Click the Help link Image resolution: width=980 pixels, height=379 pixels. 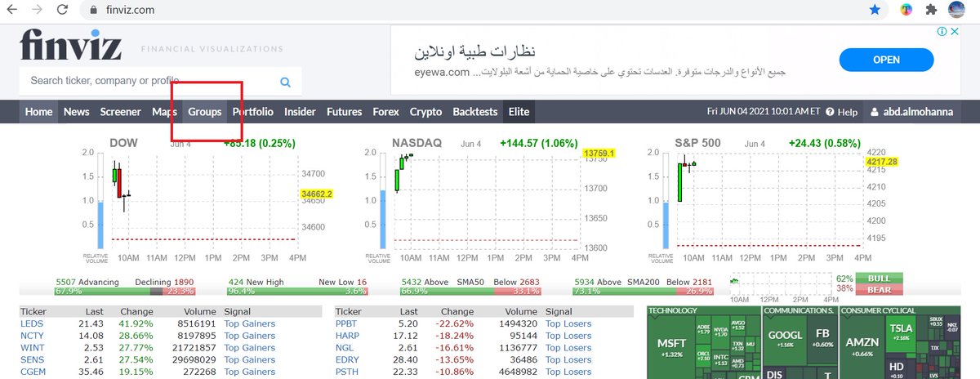coord(848,112)
